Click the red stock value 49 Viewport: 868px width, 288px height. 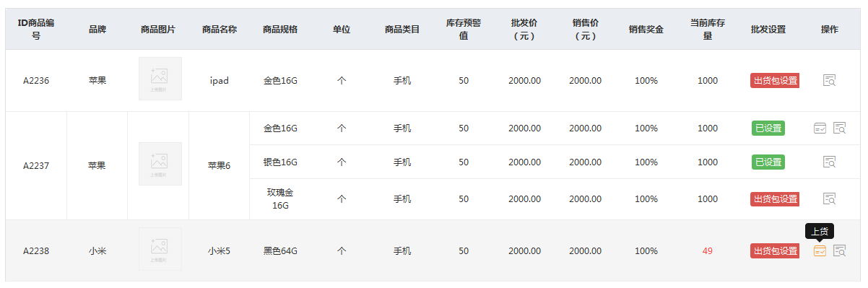click(707, 251)
